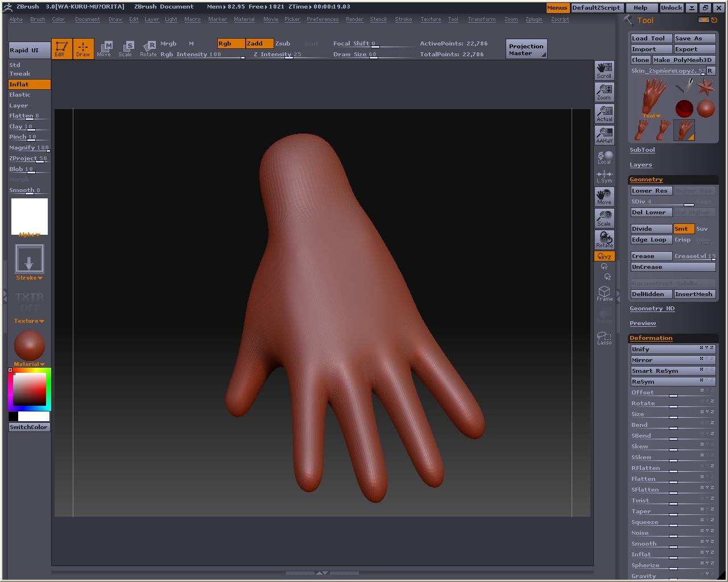This screenshot has height=582, width=728.
Task: Open the Preferences menu
Action: 322,19
